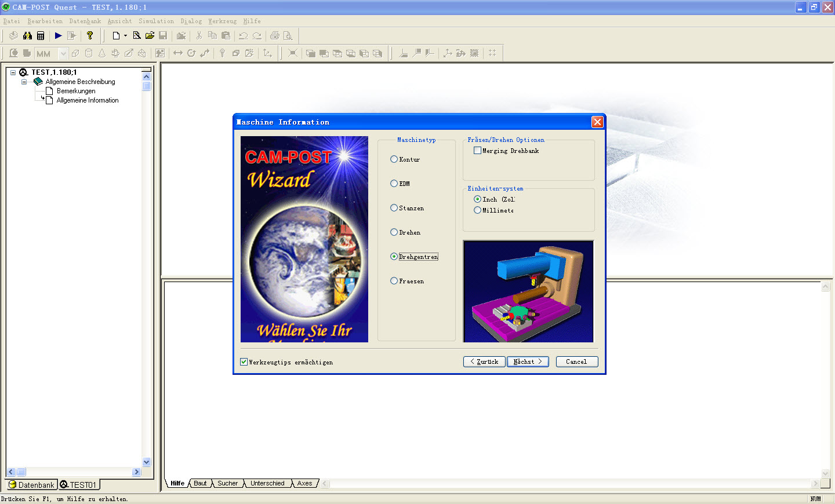Switch to the Sucher output tab

click(x=227, y=483)
